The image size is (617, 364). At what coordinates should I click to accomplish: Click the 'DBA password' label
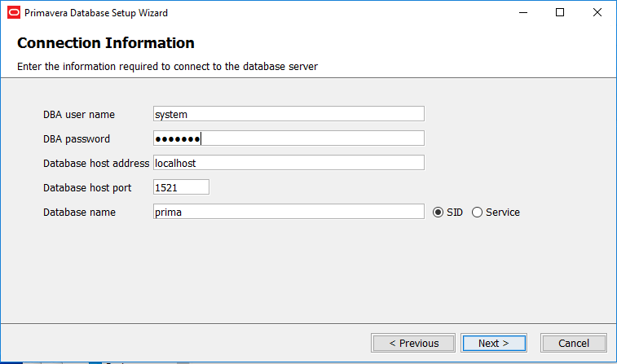pos(77,139)
